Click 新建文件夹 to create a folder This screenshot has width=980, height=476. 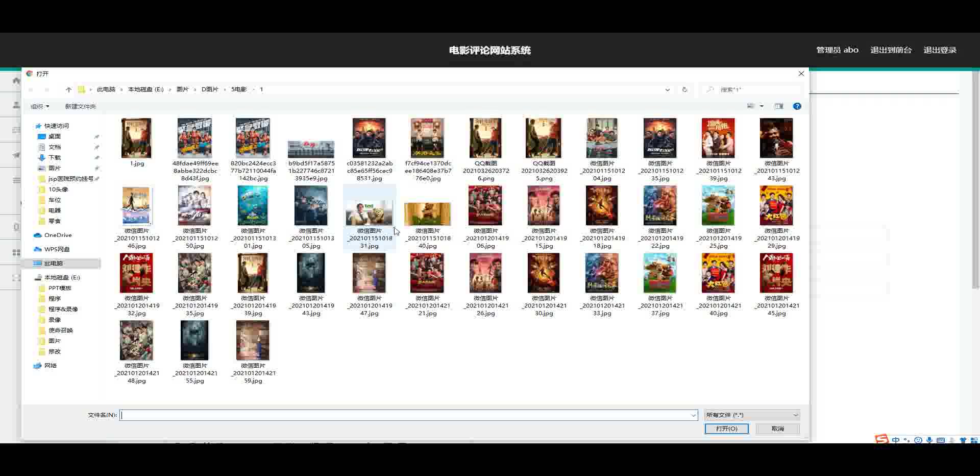tap(80, 106)
